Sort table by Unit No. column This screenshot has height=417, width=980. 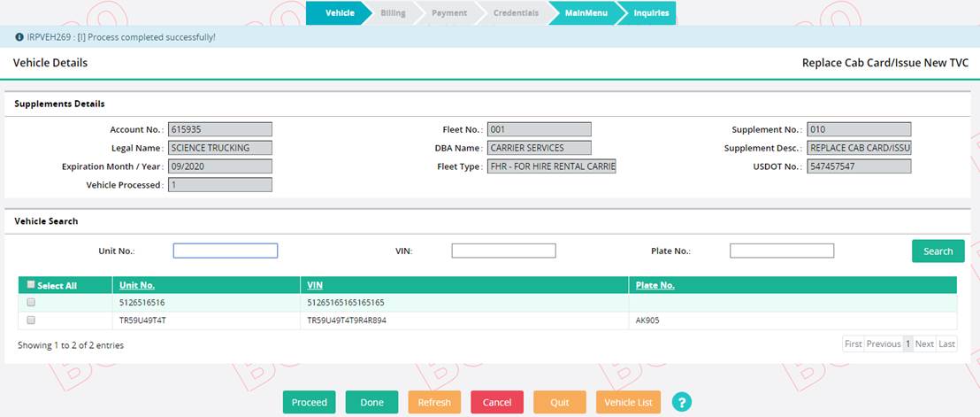click(x=137, y=285)
